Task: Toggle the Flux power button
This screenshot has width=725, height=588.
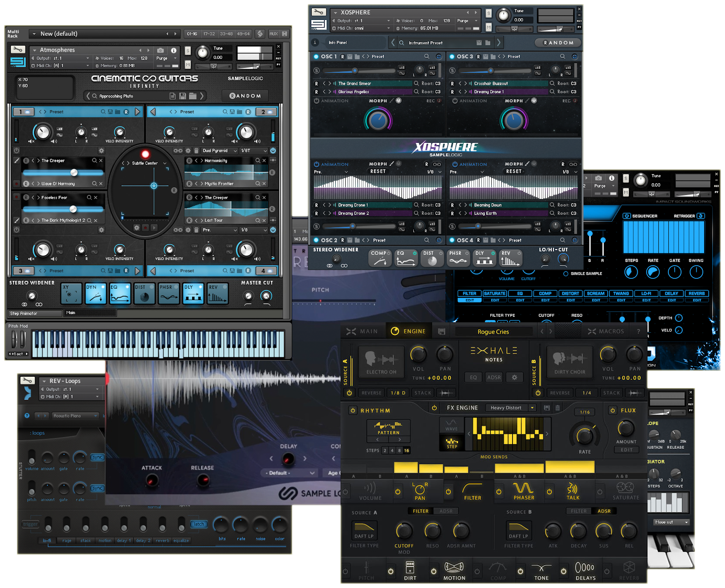Action: [x=613, y=410]
